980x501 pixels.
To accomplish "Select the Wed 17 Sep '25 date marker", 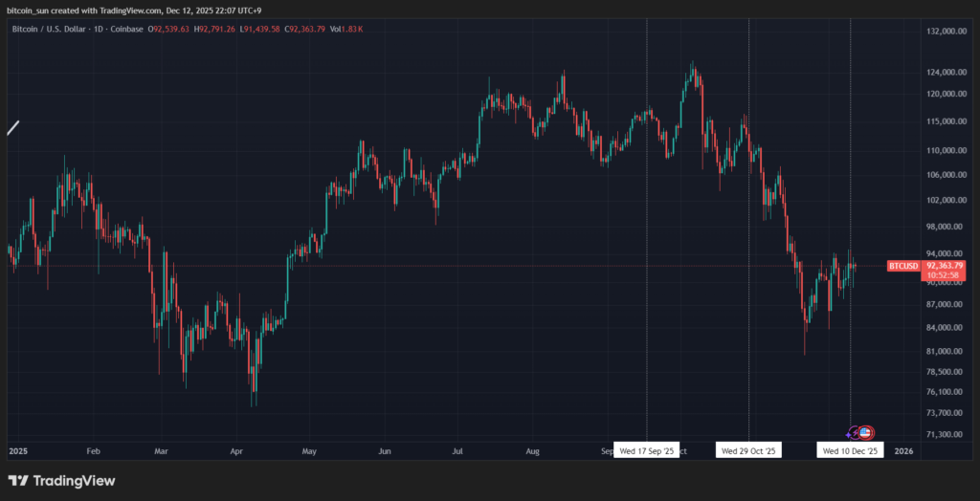I will [647, 450].
